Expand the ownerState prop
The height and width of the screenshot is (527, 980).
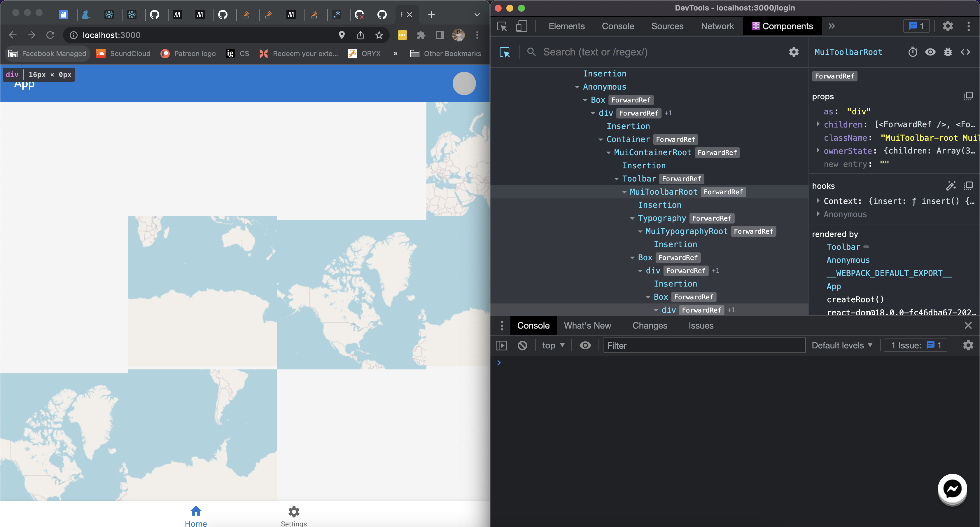coord(818,151)
